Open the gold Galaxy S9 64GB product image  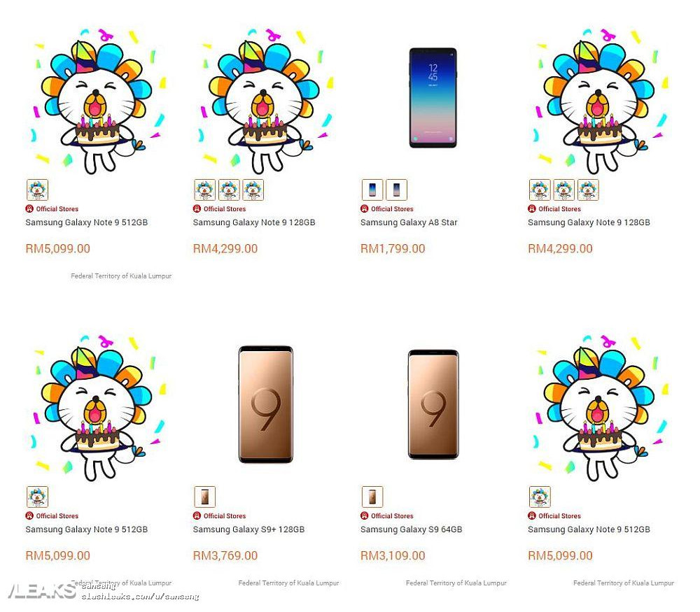tap(433, 404)
